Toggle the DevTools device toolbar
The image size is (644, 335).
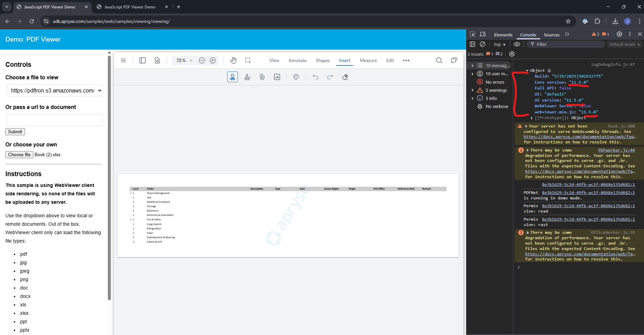pyautogui.click(x=483, y=34)
